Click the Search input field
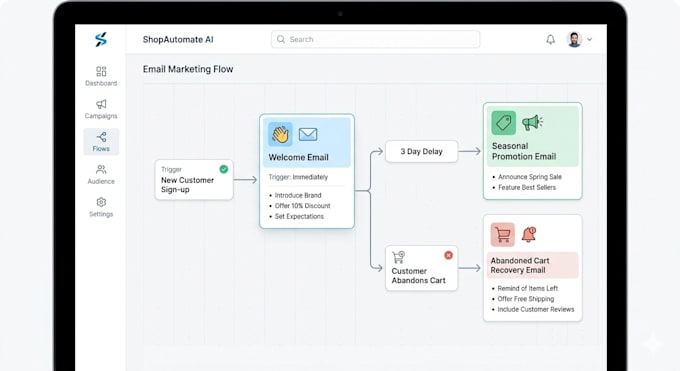The image size is (680, 371). click(x=376, y=39)
